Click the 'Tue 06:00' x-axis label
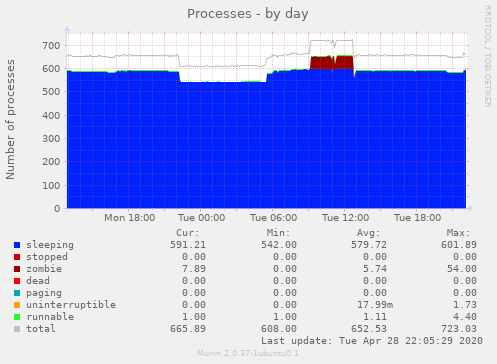This screenshot has width=497, height=364. click(x=274, y=218)
